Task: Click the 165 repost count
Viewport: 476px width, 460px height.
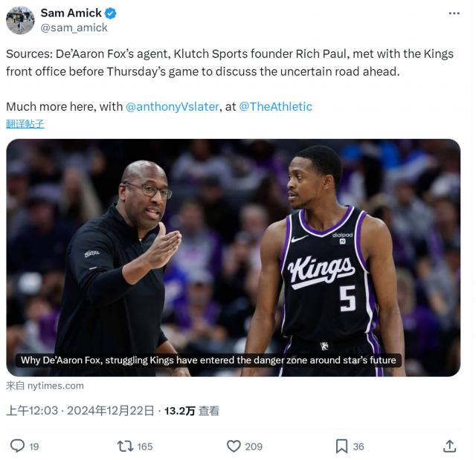Action: point(145,447)
